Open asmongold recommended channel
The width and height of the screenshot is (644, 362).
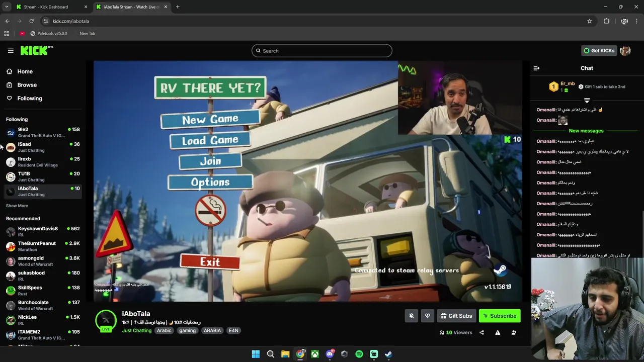43,261
